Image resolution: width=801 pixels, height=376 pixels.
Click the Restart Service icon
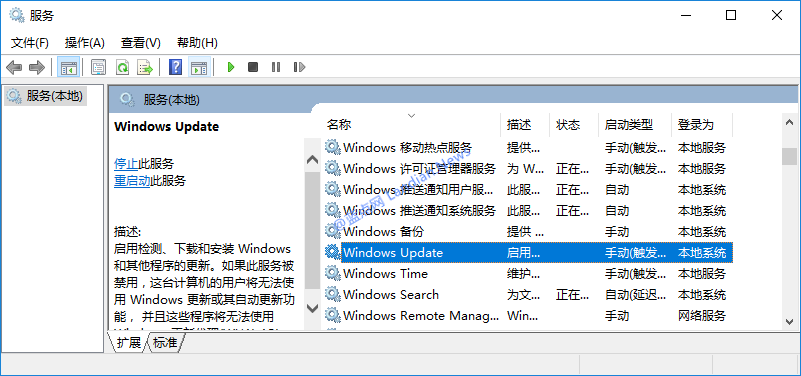(x=299, y=67)
